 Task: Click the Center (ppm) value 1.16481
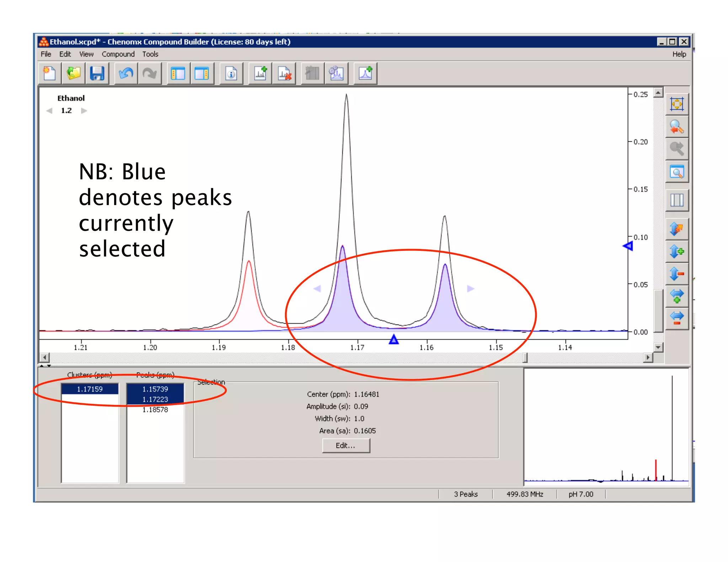coord(366,394)
